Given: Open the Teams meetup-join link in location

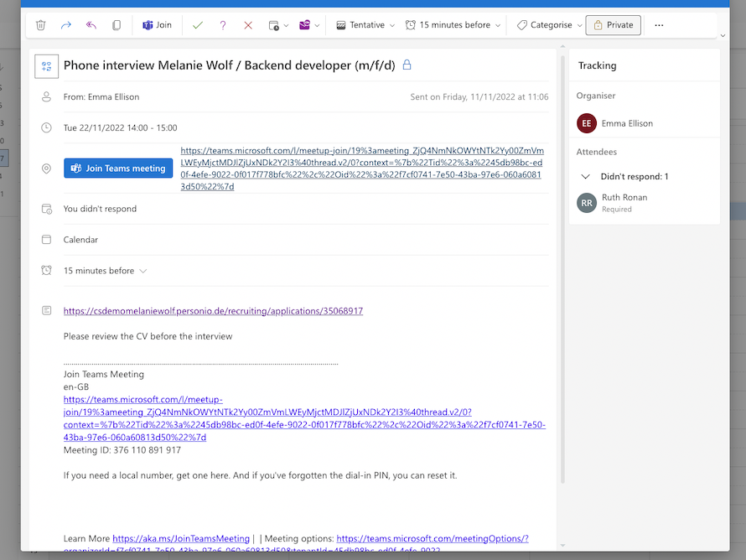Looking at the screenshot, I should click(362, 169).
